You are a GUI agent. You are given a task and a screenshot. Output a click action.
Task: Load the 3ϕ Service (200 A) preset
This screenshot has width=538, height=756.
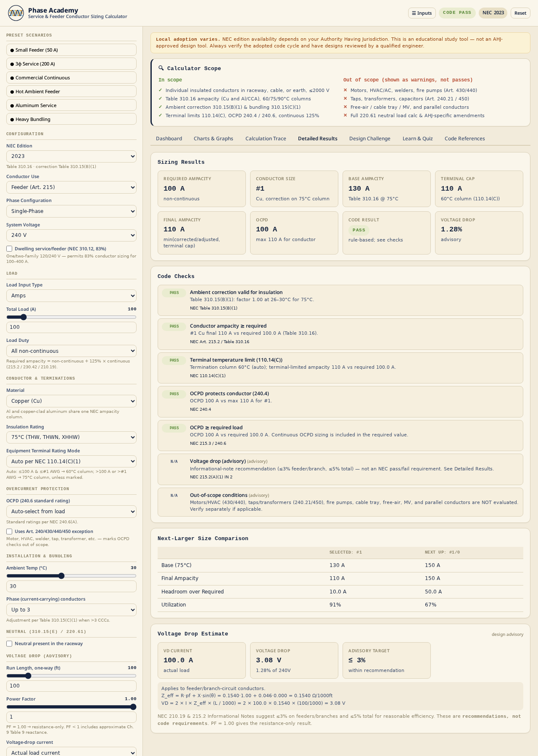point(71,63)
